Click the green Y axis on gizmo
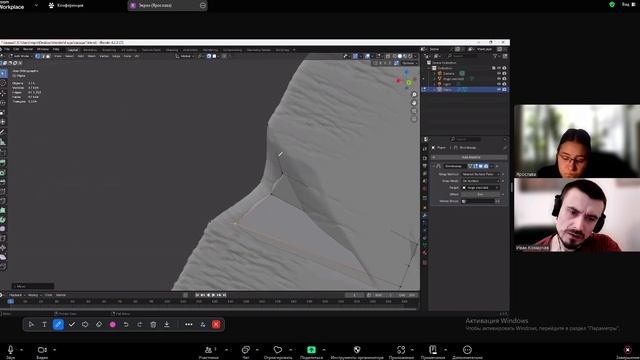The height and width of the screenshot is (360, 640). point(409,82)
